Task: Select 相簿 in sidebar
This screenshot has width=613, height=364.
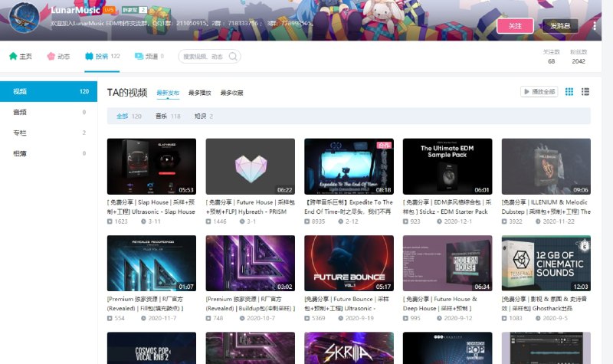Action: click(x=48, y=154)
